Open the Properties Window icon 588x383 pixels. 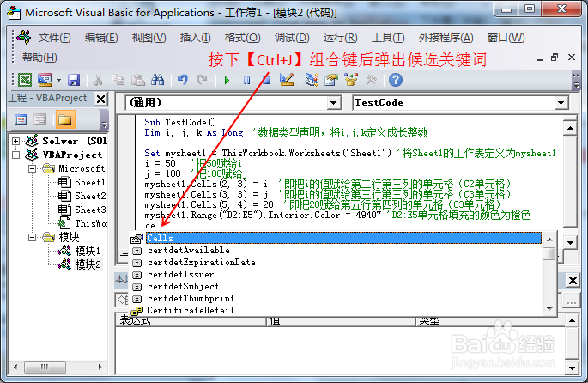point(331,80)
